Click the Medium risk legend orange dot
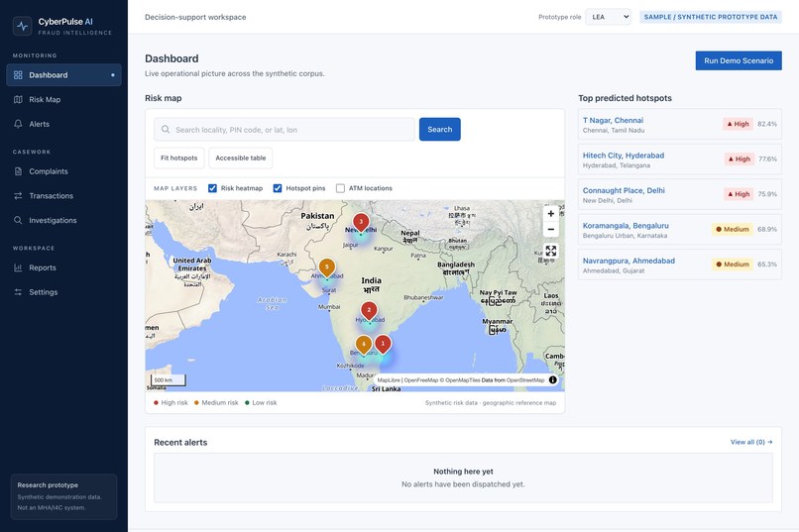 coord(196,402)
